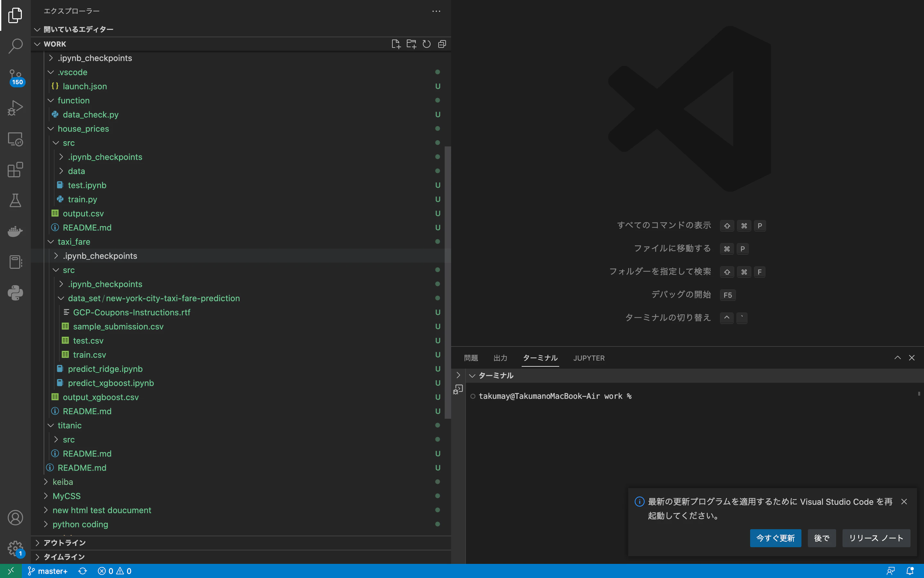Screen dimensions: 924x578
Task: Click the Explorer vertical scrollbar
Action: [448, 282]
